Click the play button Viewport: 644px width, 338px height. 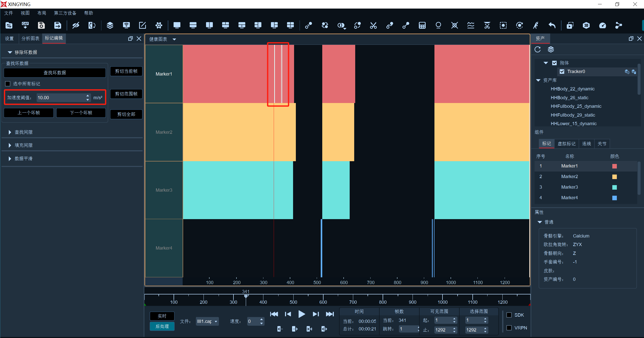[302, 314]
